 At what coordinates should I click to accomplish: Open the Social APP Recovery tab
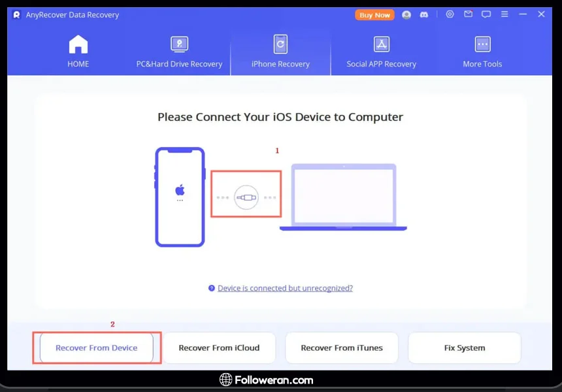click(x=381, y=52)
